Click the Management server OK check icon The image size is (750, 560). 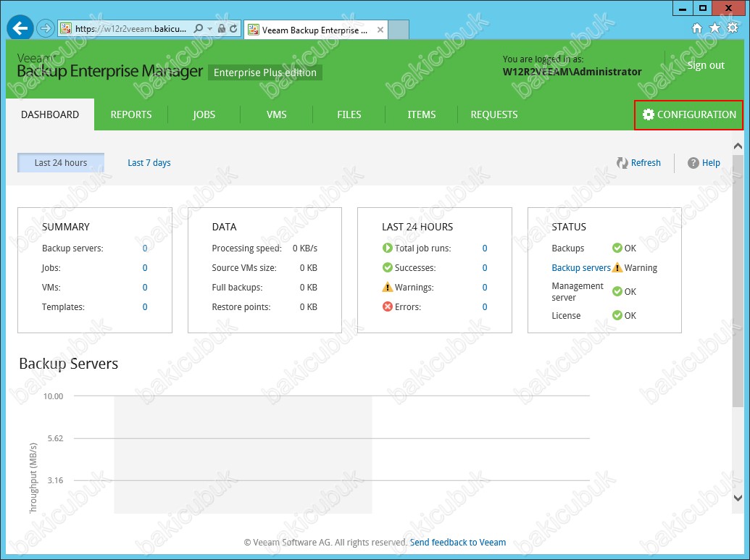tap(617, 291)
